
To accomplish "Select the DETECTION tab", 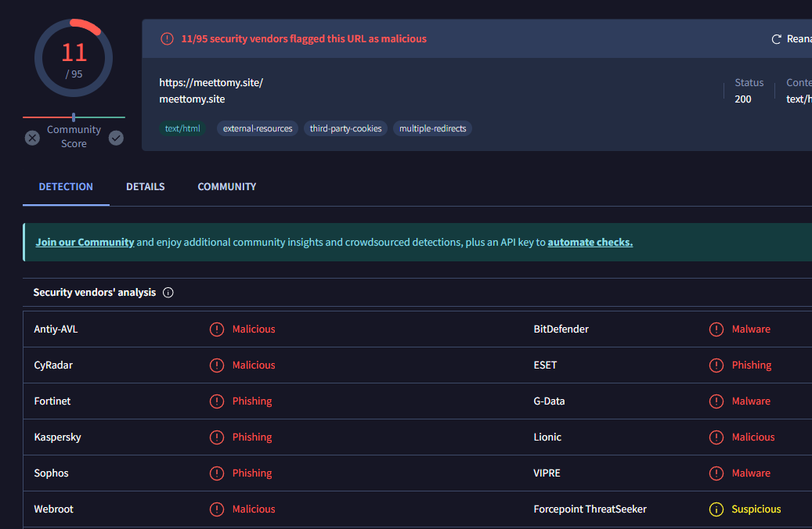I will [x=66, y=187].
